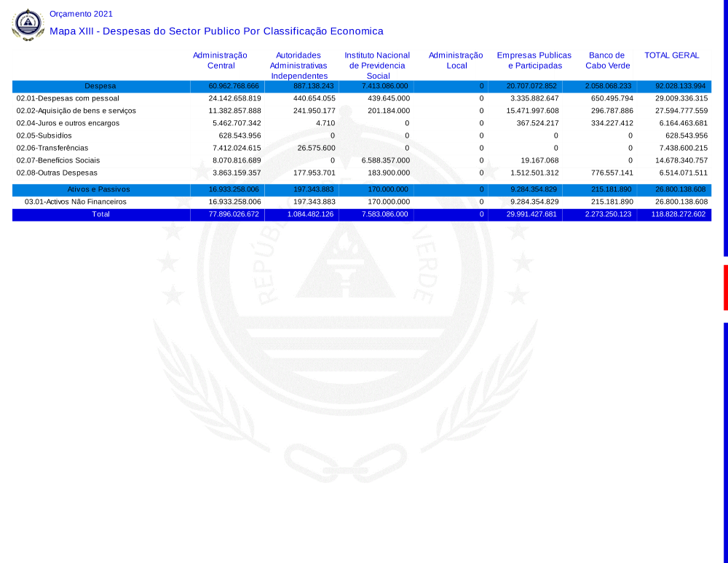Select the Mapa XIII title text
The image size is (728, 563).
click(216, 31)
